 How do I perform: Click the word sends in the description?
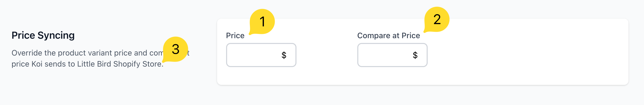click(53, 64)
